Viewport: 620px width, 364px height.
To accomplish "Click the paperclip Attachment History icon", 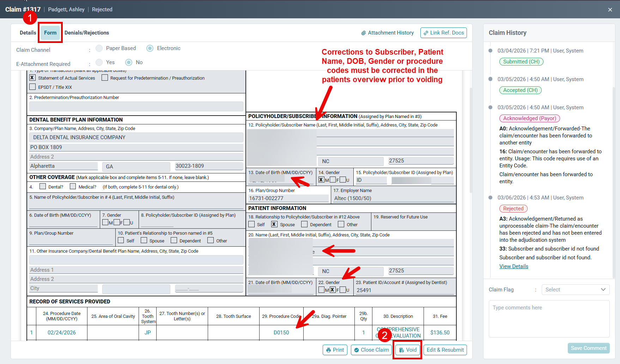I will [x=364, y=33].
